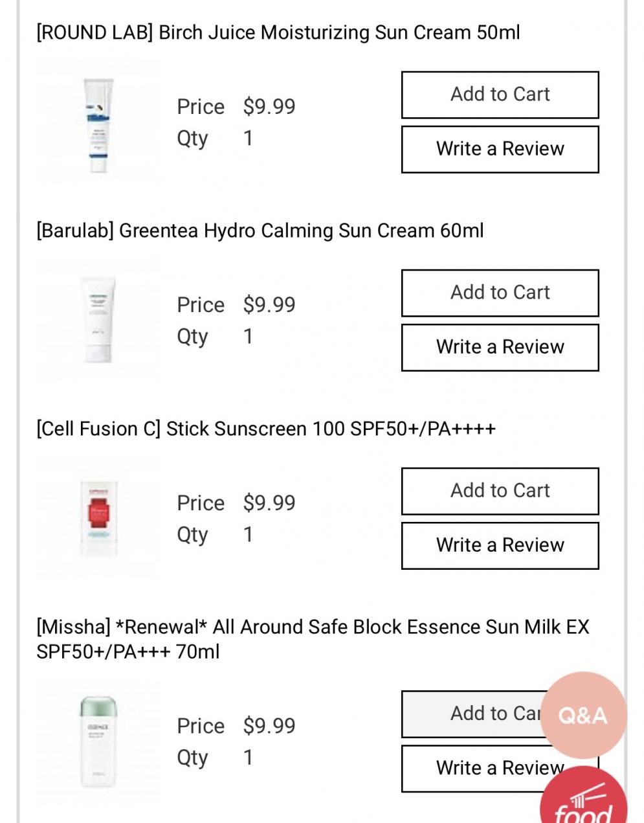This screenshot has height=823, width=644.
Task: Click the $9.99 price of Birch Juice cream
Action: coord(269,106)
